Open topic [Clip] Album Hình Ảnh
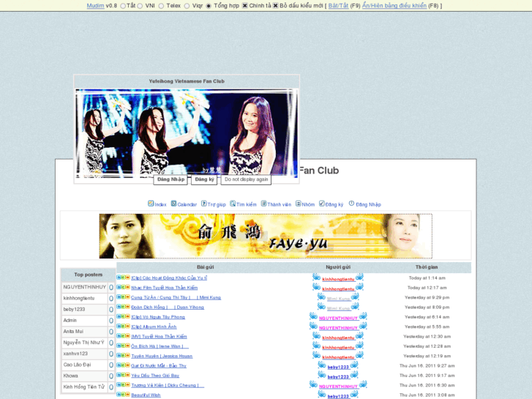Viewport: 532px width, 399px height. [x=154, y=327]
